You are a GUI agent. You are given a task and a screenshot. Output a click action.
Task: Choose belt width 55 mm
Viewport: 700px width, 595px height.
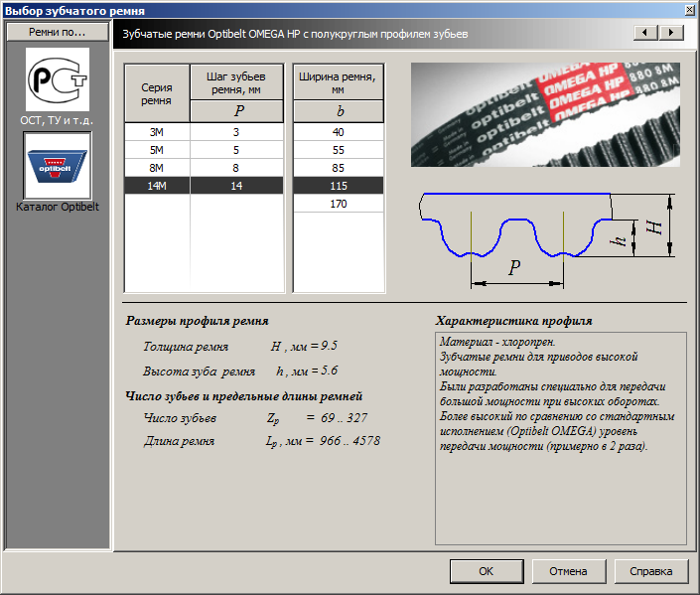click(339, 150)
